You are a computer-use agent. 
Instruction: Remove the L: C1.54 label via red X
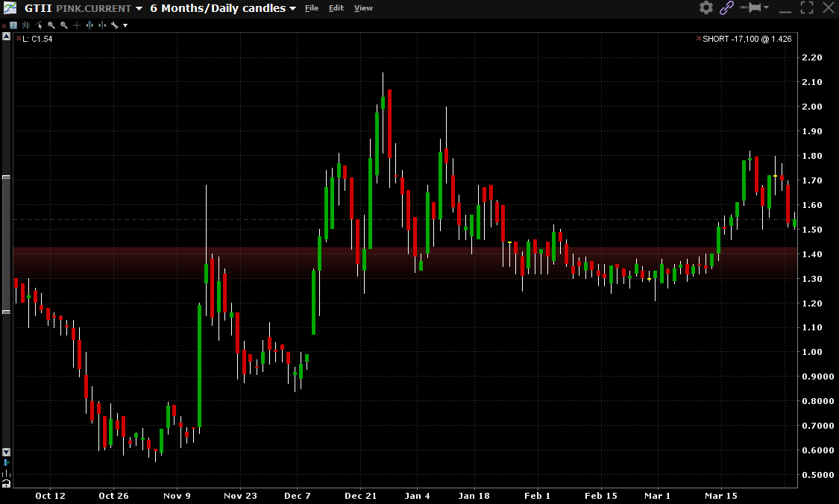(19, 39)
